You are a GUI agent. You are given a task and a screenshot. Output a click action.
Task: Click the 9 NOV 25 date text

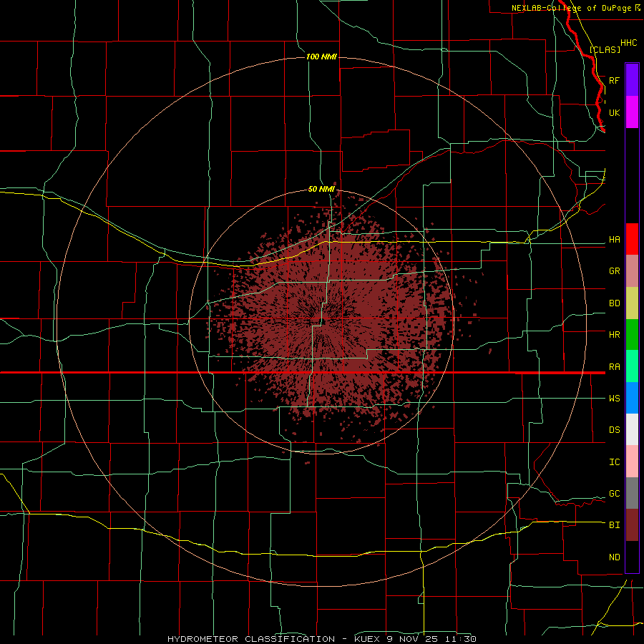(414, 639)
